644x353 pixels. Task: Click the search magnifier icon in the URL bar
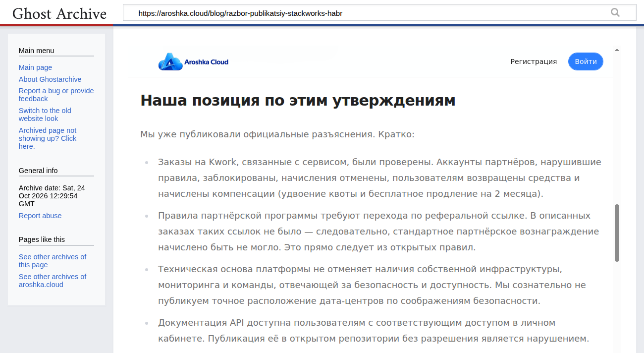pos(615,13)
